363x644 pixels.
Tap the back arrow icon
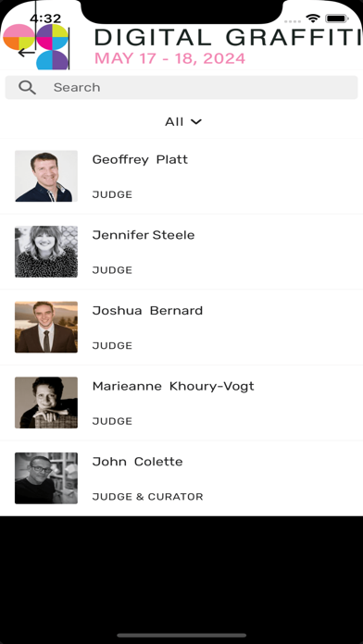pos(27,52)
